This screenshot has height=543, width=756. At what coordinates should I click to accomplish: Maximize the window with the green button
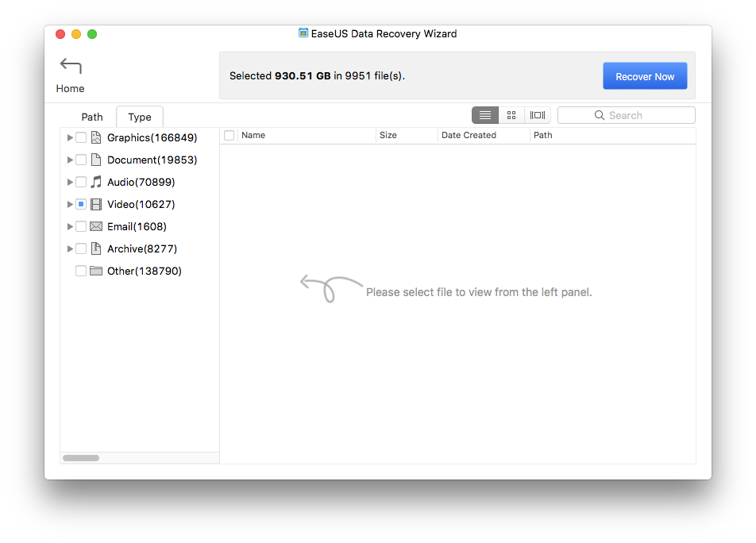click(92, 34)
